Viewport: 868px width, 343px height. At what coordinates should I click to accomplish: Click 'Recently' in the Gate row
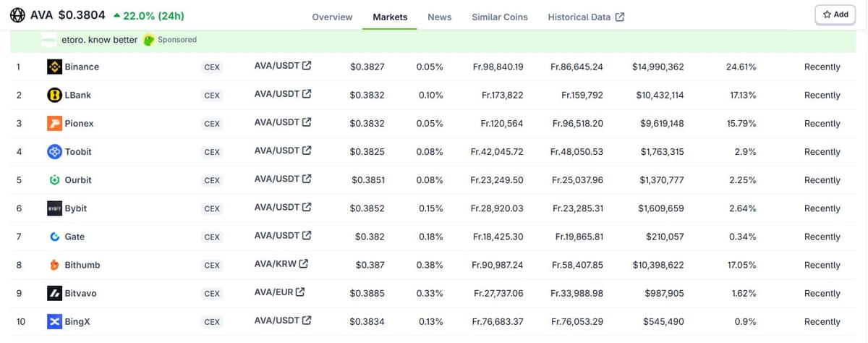pos(822,237)
